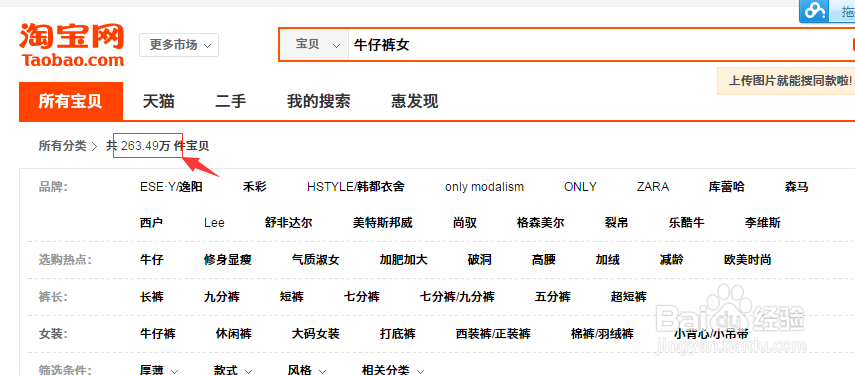Screen dimensions: 855x375
Task: Filter by brand 森马
Action: 796,188
